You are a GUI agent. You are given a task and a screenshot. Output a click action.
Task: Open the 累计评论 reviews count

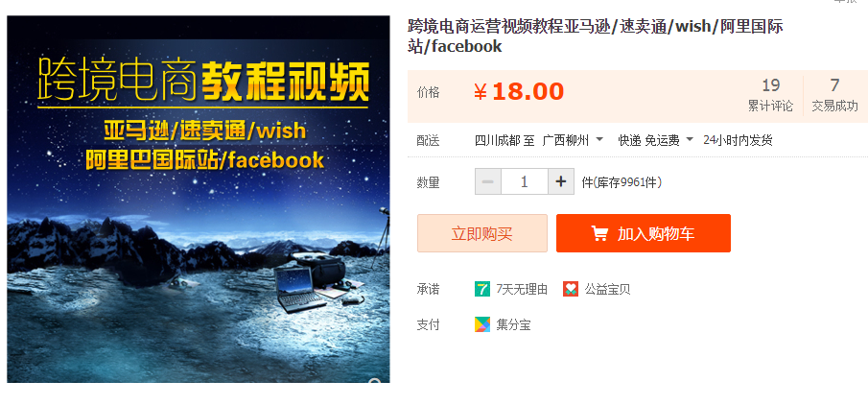[770, 95]
